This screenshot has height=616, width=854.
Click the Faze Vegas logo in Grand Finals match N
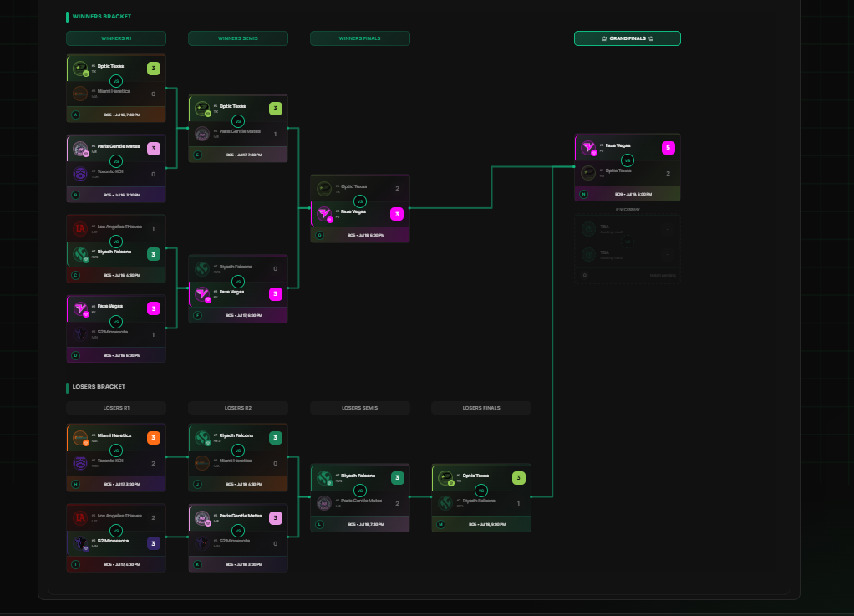(x=588, y=148)
